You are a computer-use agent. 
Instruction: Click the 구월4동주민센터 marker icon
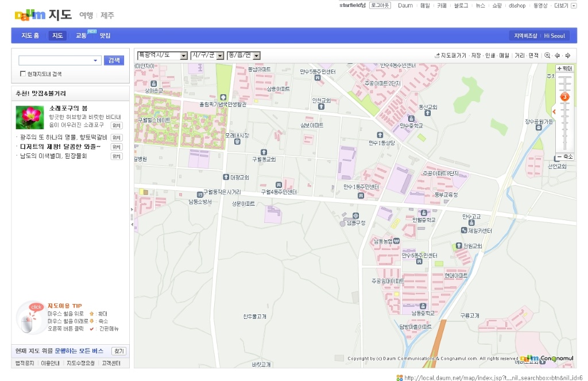click(278, 184)
